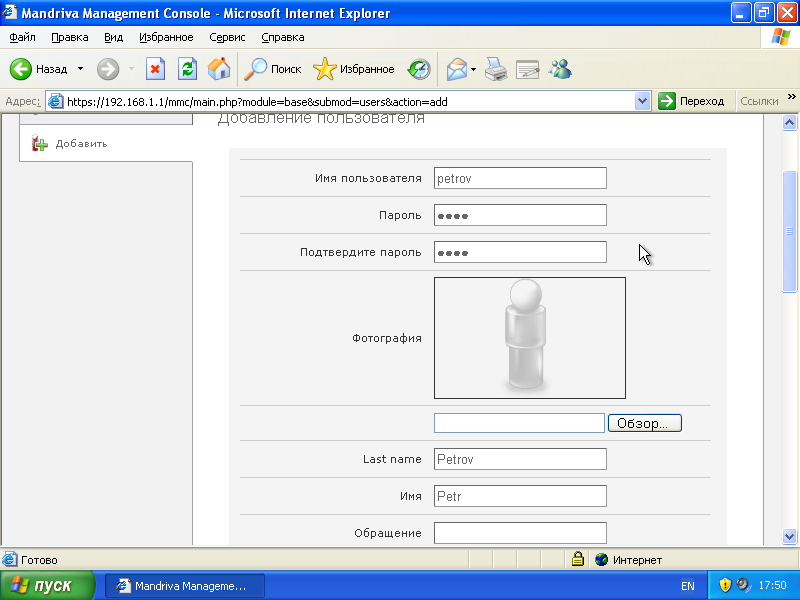Click the address bar URL field
The height and width of the screenshot is (600, 800).
pos(349,102)
